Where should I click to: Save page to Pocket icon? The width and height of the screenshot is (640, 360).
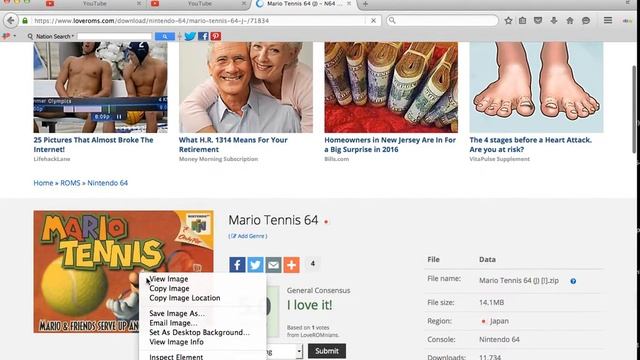[538, 20]
